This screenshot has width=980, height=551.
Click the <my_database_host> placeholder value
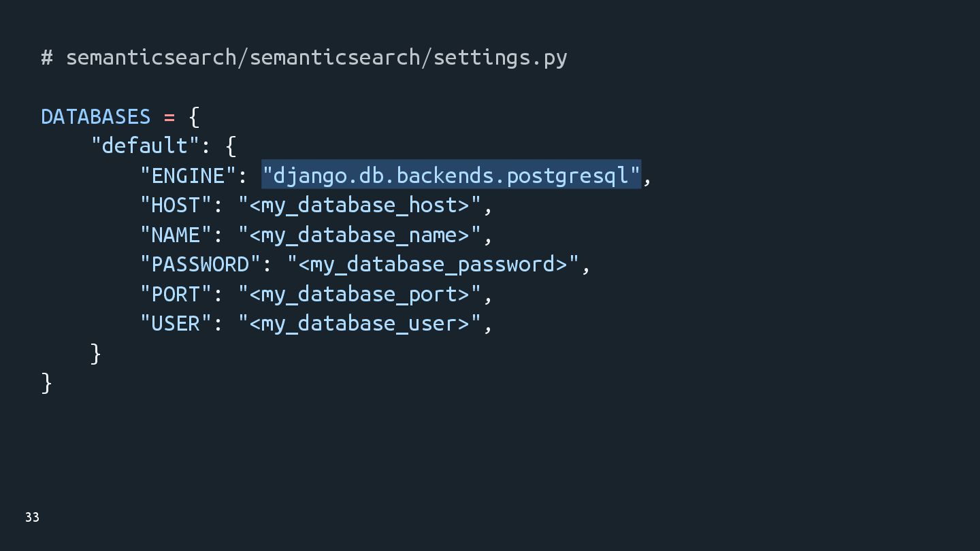pos(359,205)
